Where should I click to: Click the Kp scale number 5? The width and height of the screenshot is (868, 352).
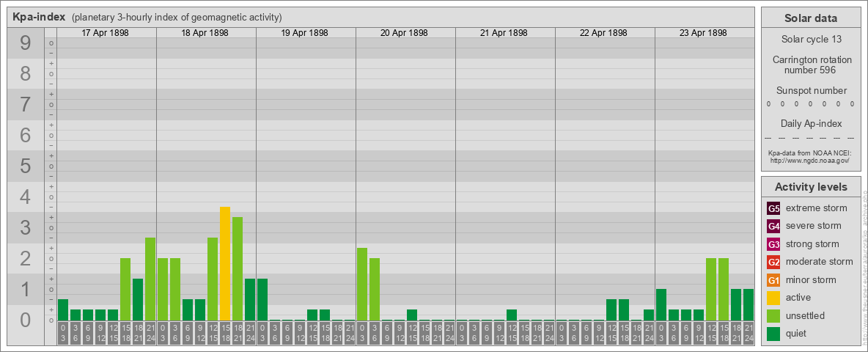(x=26, y=166)
